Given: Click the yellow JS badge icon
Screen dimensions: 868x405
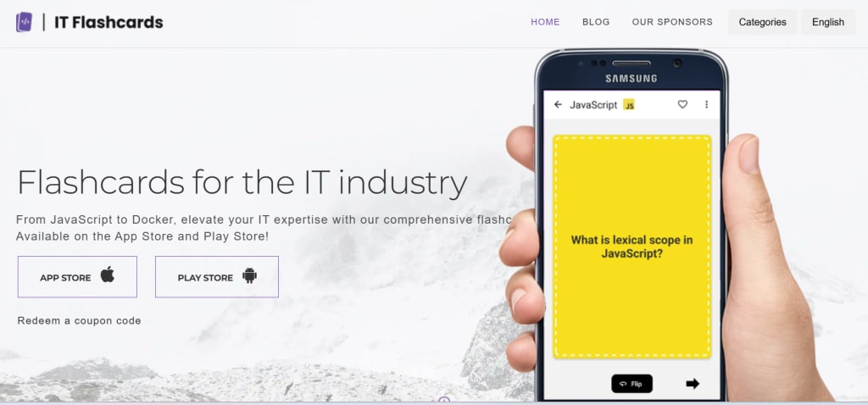Looking at the screenshot, I should pos(629,104).
